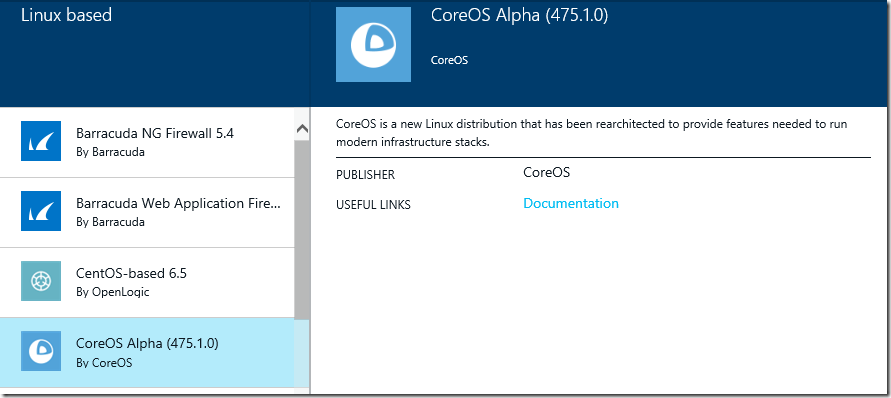The height and width of the screenshot is (398, 891).
Task: Click 'By Barracuda' under NG Firewall 5.4
Action: [x=110, y=152]
